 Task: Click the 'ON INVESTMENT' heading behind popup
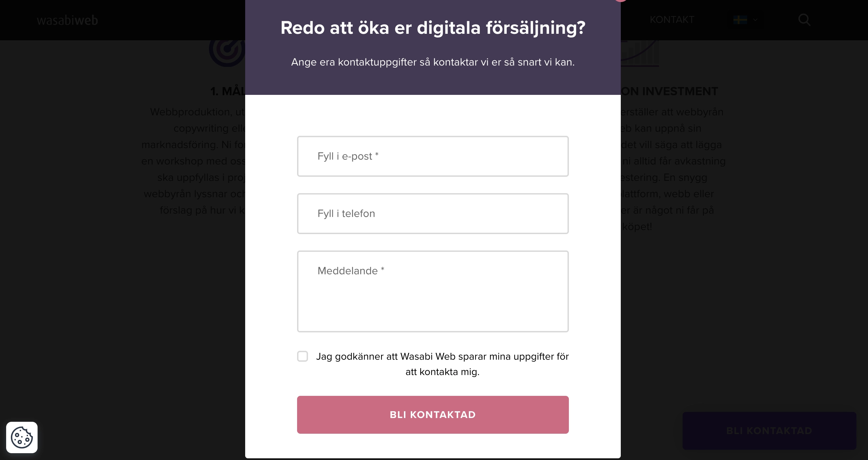click(x=669, y=91)
